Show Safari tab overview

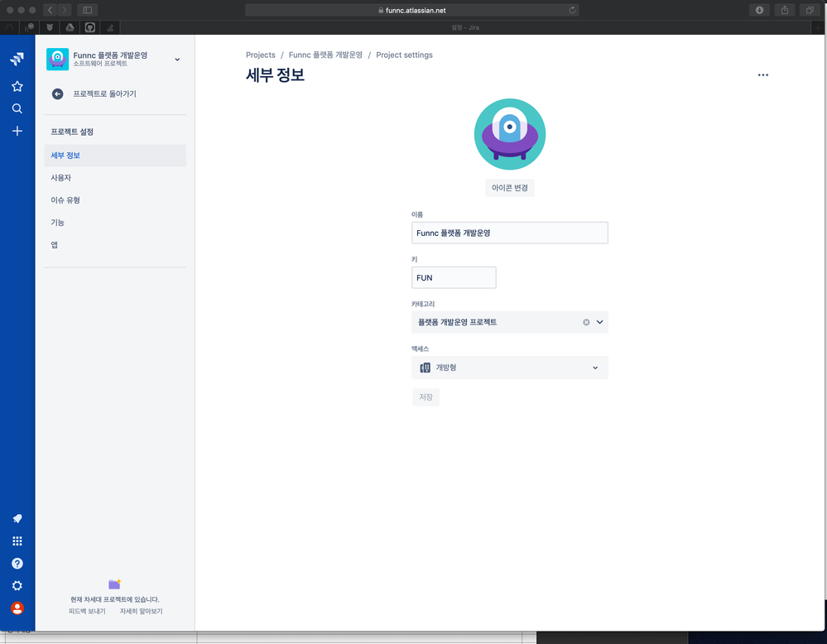pos(810,10)
